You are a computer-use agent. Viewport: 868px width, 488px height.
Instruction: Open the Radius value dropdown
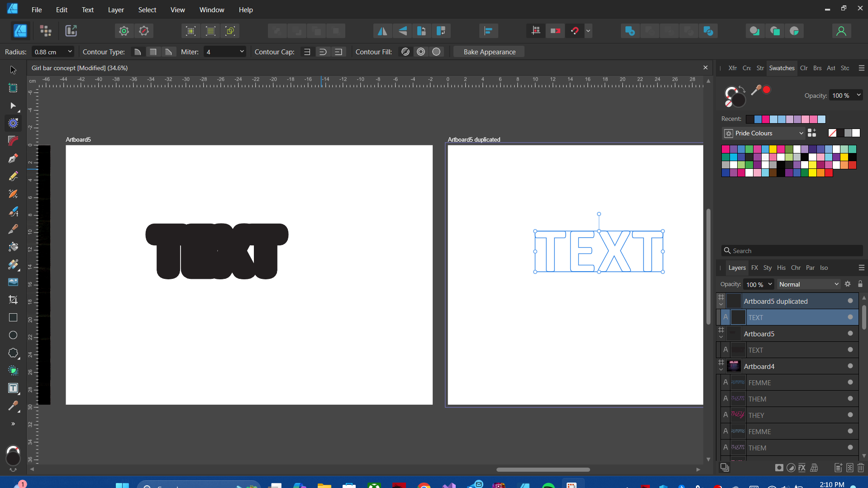(70, 52)
